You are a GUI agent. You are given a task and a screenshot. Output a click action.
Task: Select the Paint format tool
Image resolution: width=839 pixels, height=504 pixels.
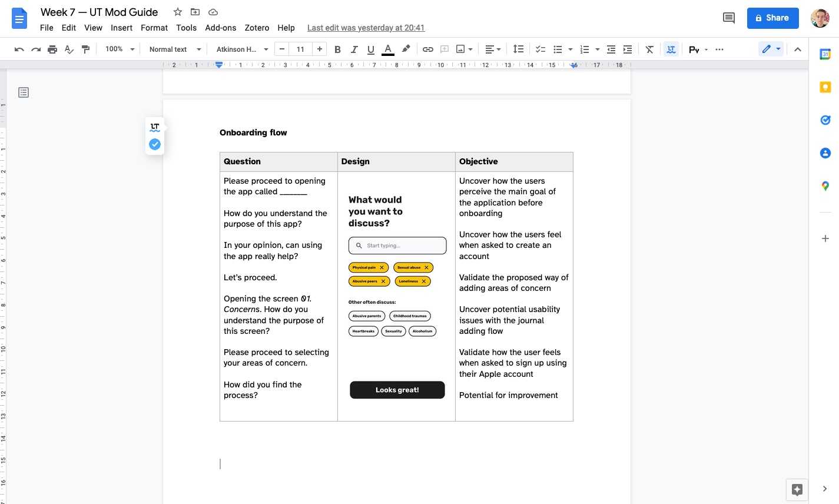pyautogui.click(x=86, y=49)
